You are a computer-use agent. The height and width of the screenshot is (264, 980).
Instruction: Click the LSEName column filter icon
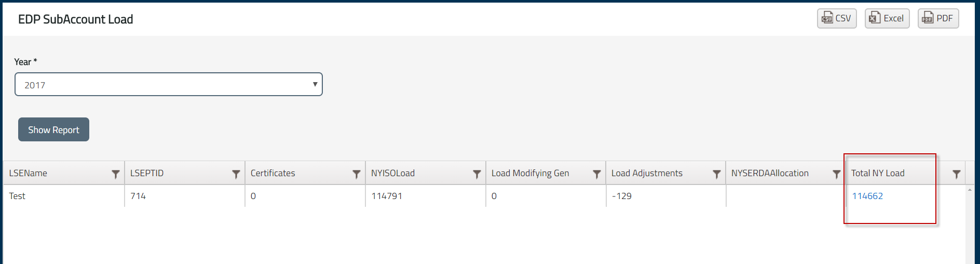click(116, 174)
